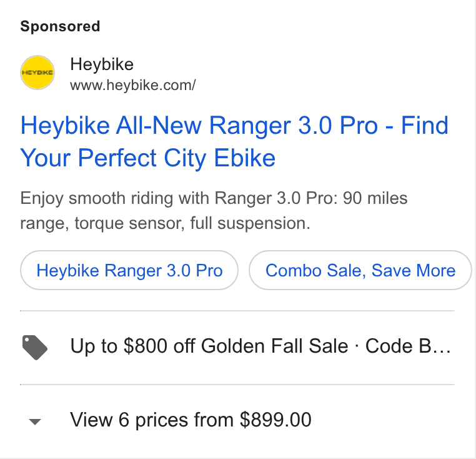Click the $899.00 starting price

point(275,420)
